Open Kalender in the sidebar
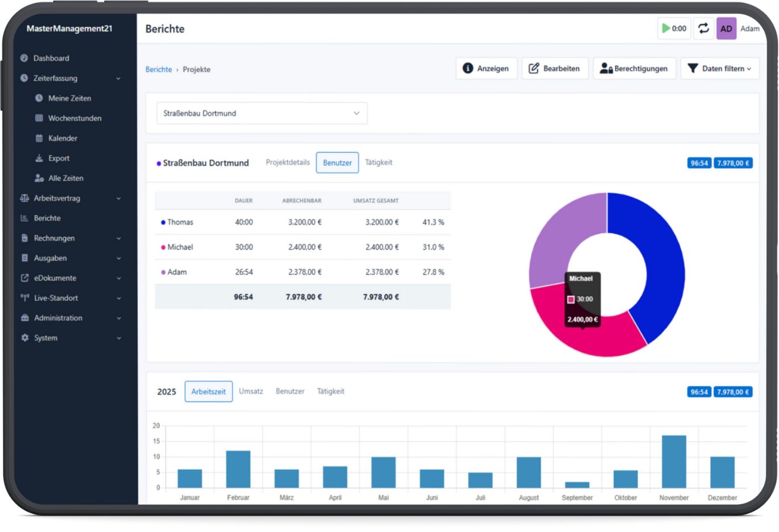779x532 pixels. pyautogui.click(x=63, y=138)
